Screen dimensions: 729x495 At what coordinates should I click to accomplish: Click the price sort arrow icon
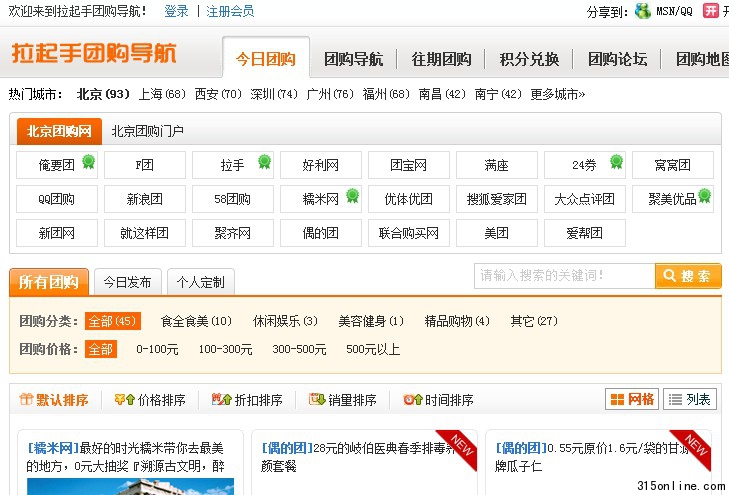125,399
